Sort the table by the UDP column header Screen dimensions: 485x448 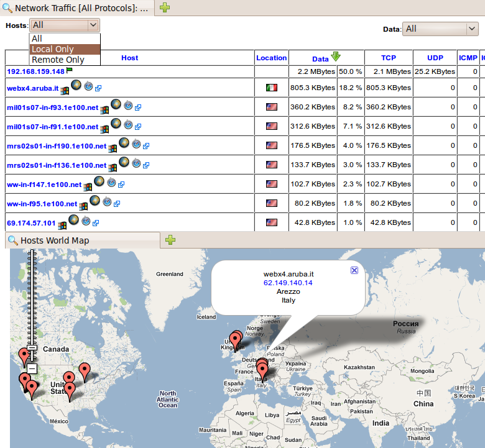[435, 58]
